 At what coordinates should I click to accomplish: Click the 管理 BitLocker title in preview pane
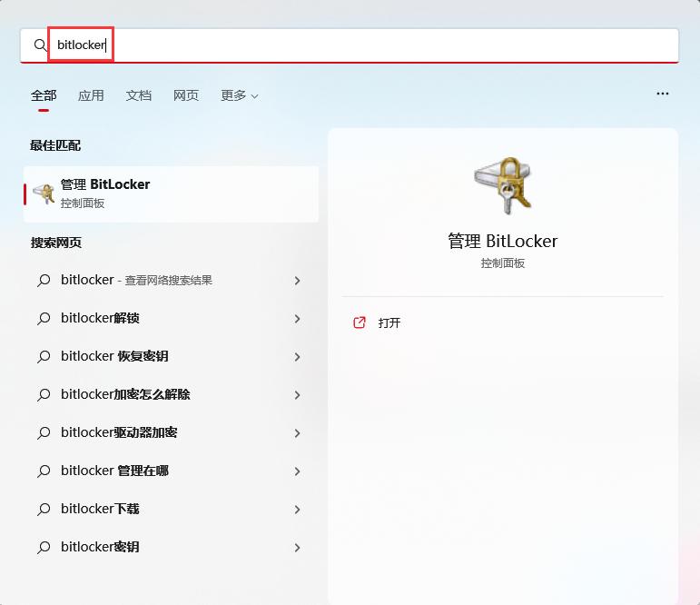[503, 242]
